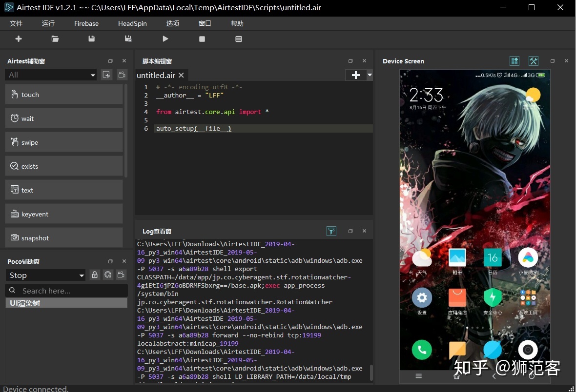Open the 帮助 menu
The image size is (576, 392).
[x=237, y=23]
